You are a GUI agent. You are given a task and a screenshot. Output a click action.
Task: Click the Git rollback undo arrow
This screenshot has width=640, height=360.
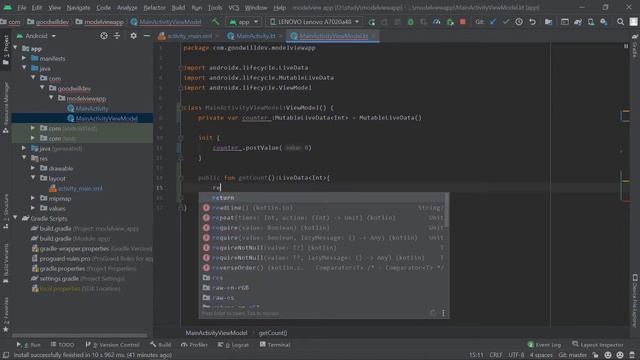[x=532, y=22]
